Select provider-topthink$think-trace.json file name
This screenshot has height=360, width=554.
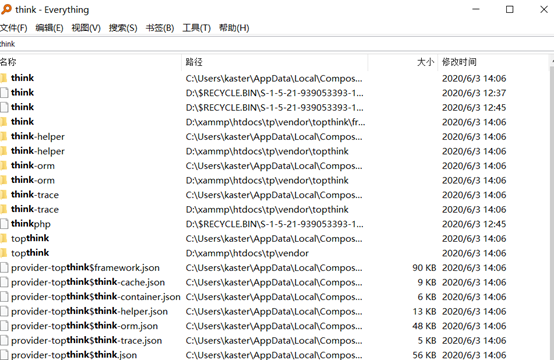tap(87, 340)
